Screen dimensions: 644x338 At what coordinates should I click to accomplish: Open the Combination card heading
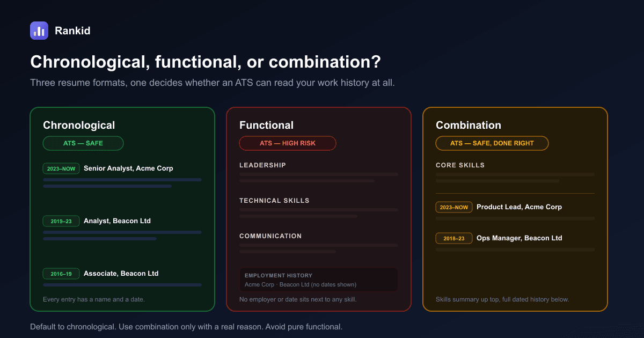(469, 125)
